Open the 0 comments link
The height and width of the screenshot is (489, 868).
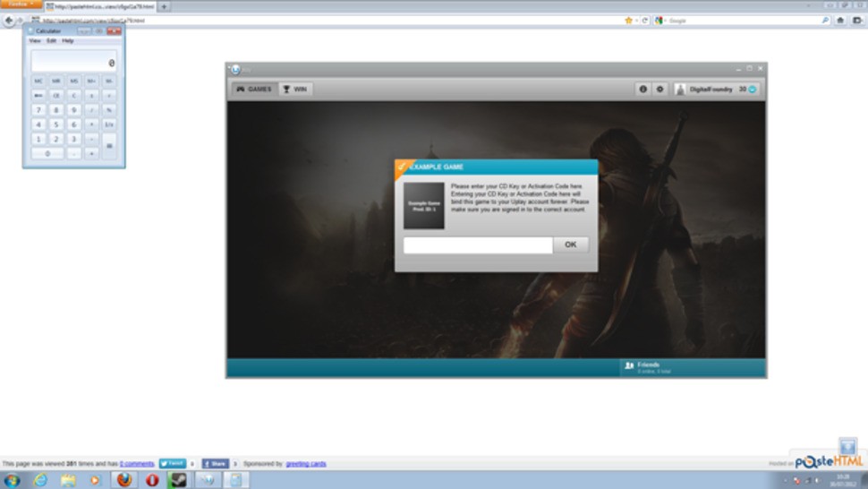click(x=137, y=464)
